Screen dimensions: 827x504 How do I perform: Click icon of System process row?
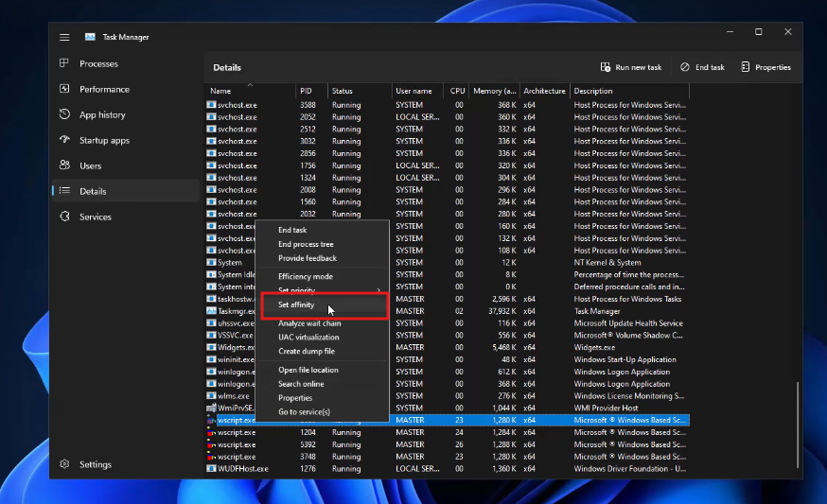211,263
